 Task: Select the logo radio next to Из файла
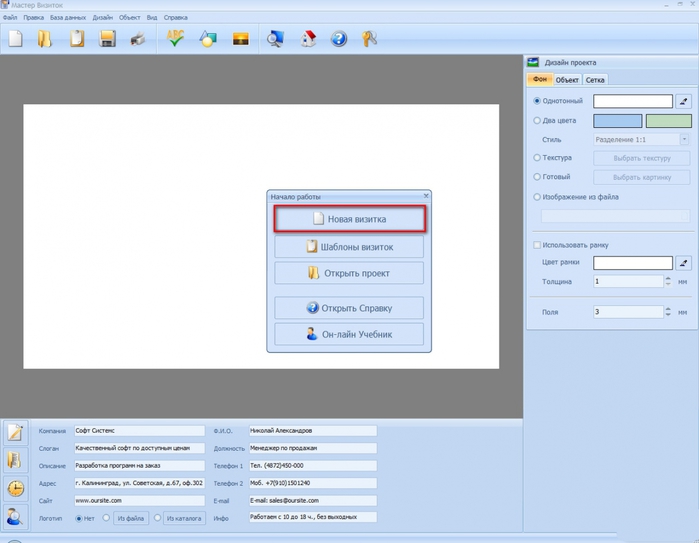[x=106, y=518]
